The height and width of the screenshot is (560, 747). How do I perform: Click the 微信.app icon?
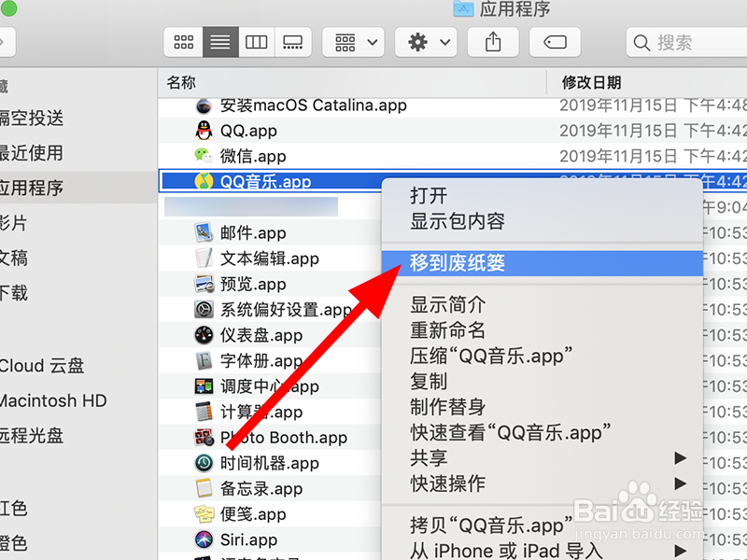[x=204, y=156]
